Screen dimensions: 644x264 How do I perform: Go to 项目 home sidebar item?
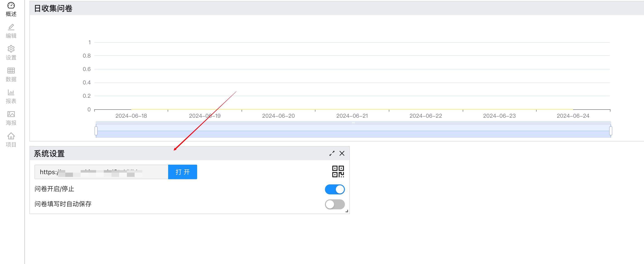coord(11,140)
